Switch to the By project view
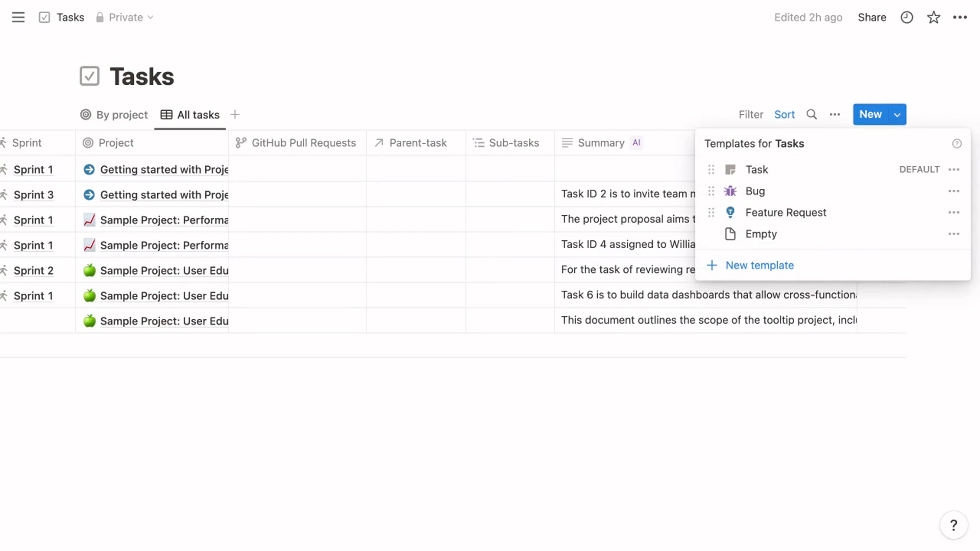980x551 pixels. coord(114,115)
